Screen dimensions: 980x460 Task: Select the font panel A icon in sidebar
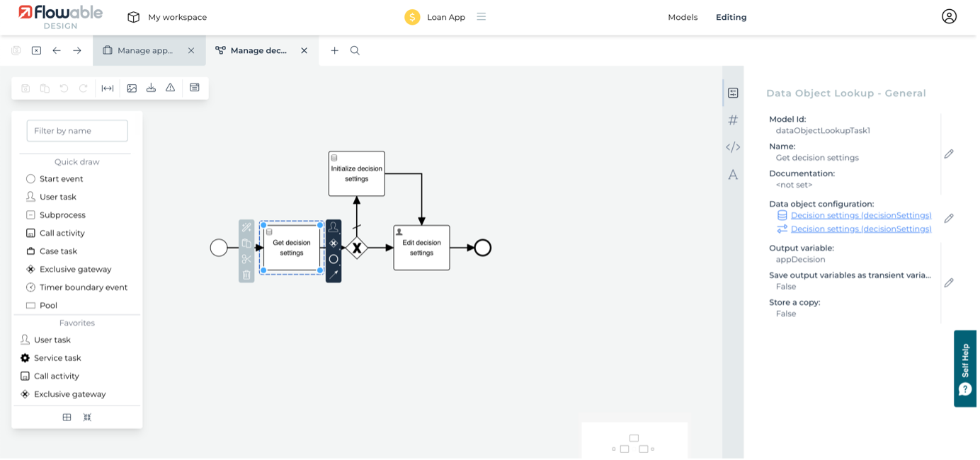pos(733,174)
